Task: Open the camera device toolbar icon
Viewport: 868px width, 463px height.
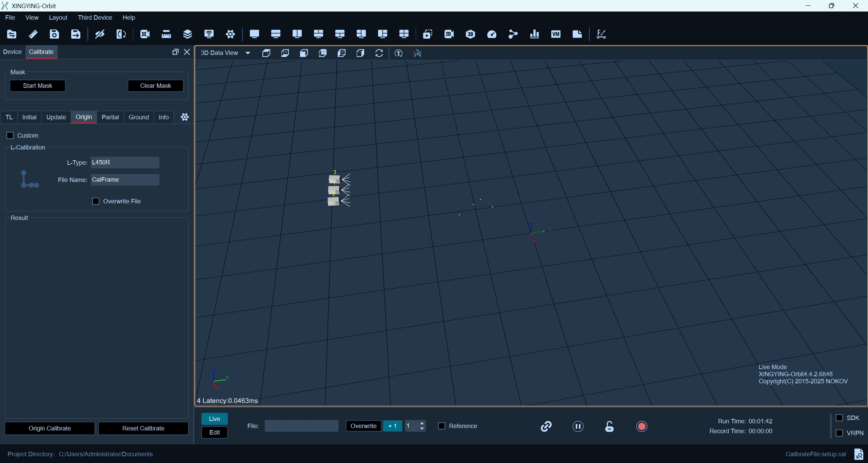Action: click(x=145, y=34)
